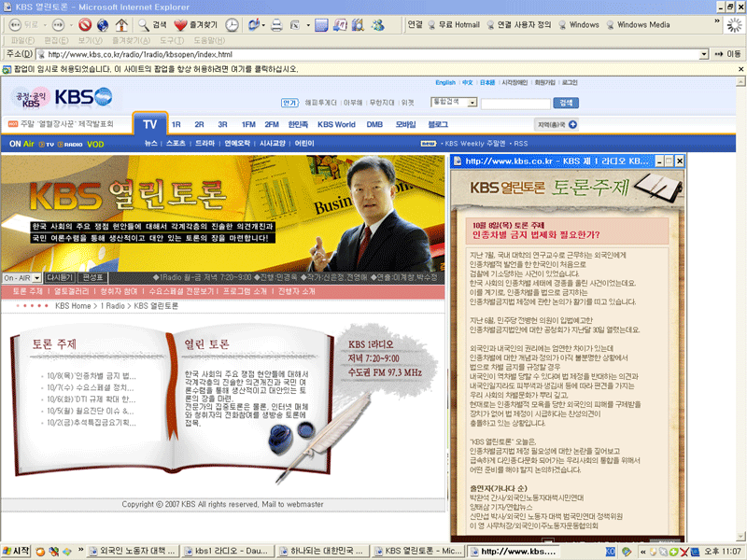Viewport: 747px width, 560px height.
Task: Select the 2FM tab
Action: pyautogui.click(x=272, y=124)
